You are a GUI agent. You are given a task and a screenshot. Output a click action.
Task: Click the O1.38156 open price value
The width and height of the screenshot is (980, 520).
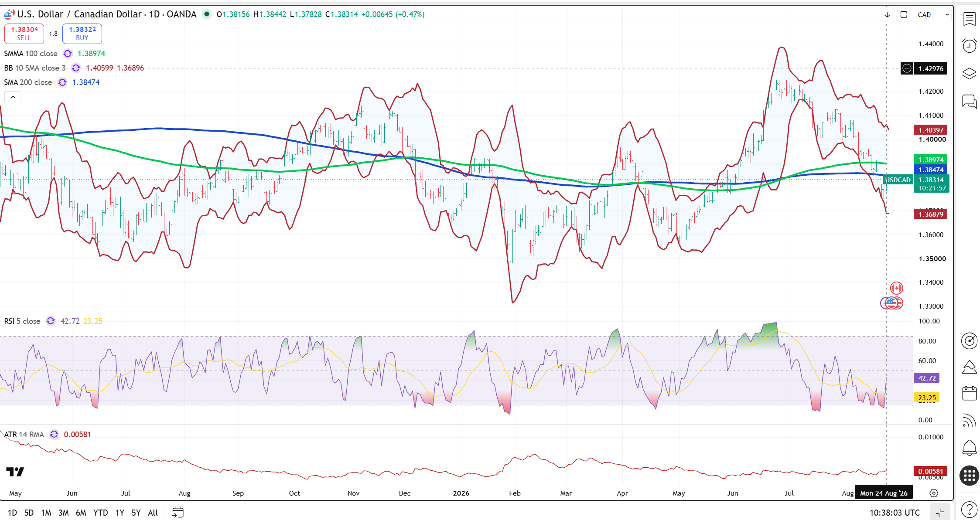(233, 14)
